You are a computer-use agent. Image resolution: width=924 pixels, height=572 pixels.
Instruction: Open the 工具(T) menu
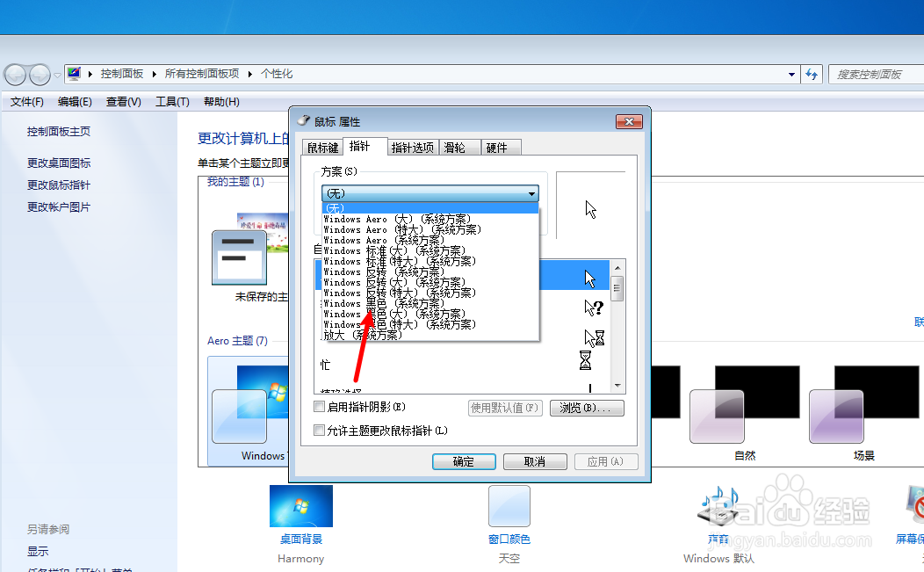(172, 101)
